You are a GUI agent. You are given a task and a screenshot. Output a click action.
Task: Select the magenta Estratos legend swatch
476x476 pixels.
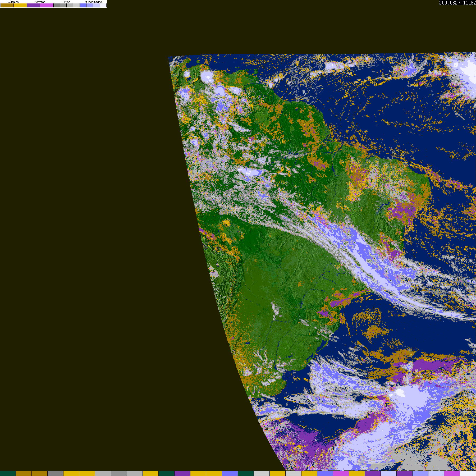47,5
